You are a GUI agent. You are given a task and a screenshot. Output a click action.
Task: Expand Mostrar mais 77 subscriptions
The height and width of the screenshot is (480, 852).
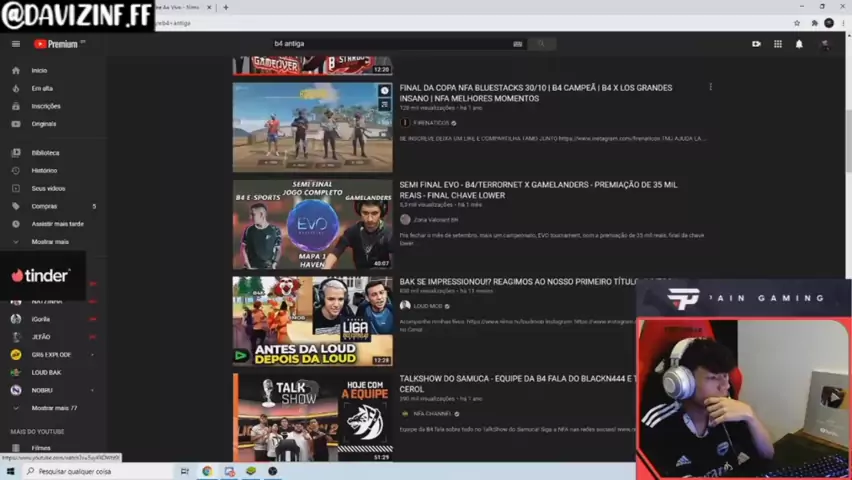click(53, 408)
